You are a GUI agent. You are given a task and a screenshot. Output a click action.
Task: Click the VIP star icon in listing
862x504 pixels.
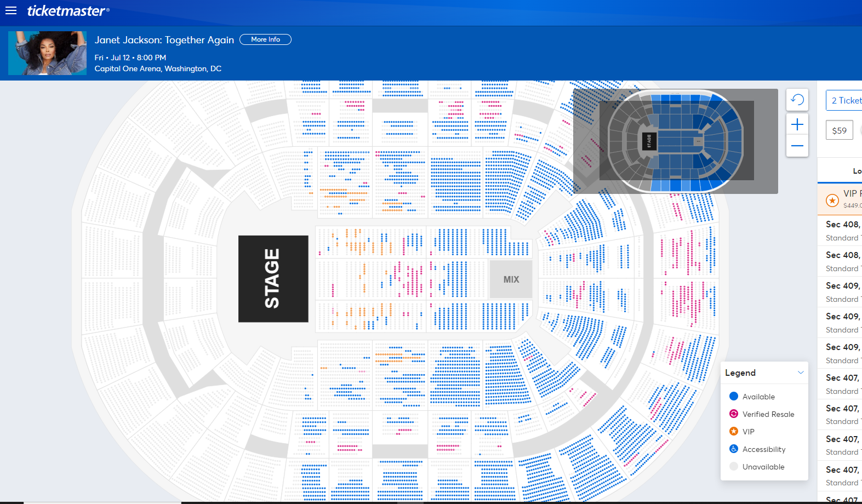(x=832, y=201)
